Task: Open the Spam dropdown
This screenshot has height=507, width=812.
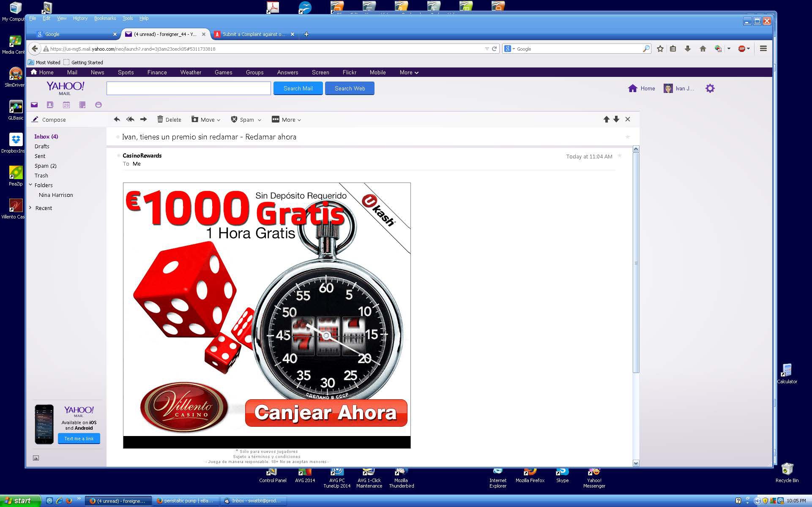Action: click(x=246, y=120)
